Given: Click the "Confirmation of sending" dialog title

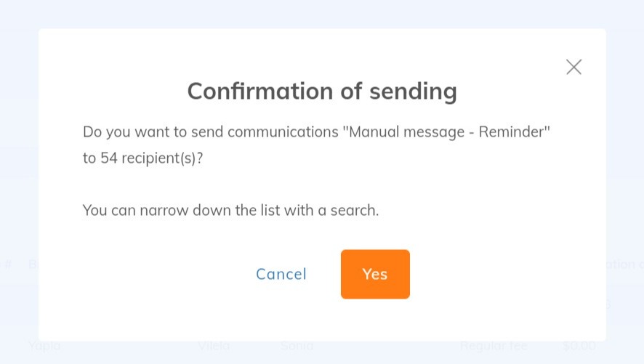Looking at the screenshot, I should click(x=322, y=91).
